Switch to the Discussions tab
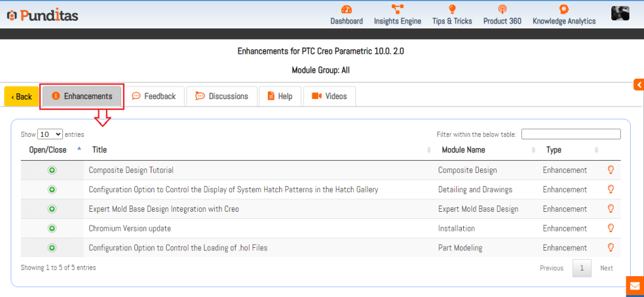The width and height of the screenshot is (644, 297). tap(222, 96)
